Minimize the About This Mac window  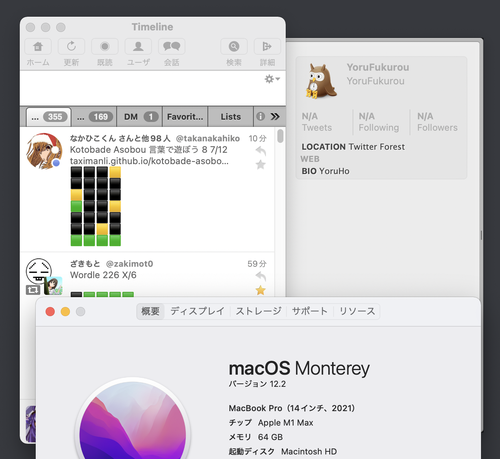pos(65,312)
